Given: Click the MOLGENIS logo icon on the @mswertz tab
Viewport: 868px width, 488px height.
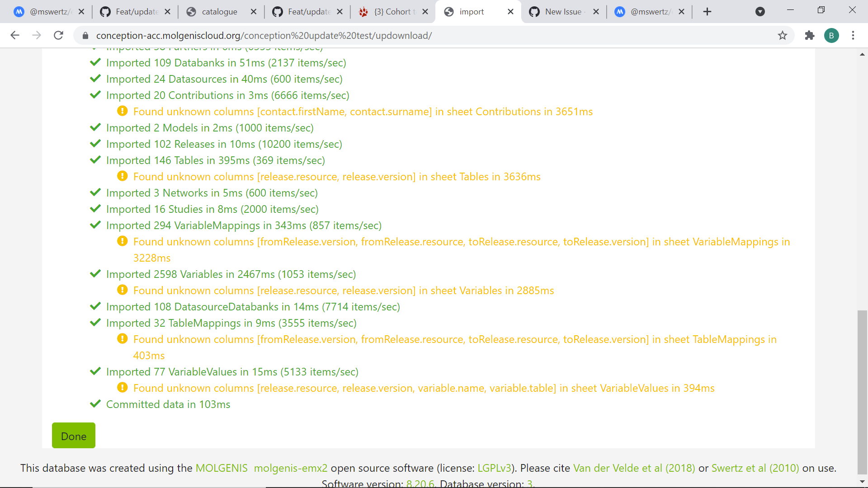Looking at the screenshot, I should 19,12.
